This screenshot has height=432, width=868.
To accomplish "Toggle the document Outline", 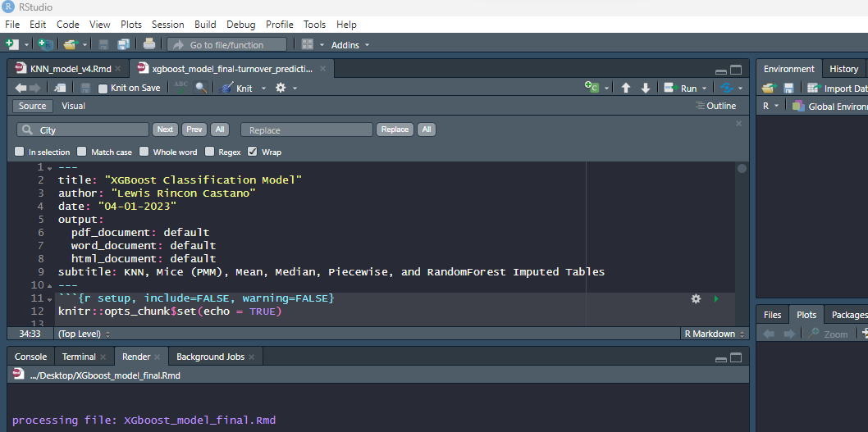I will 715,106.
